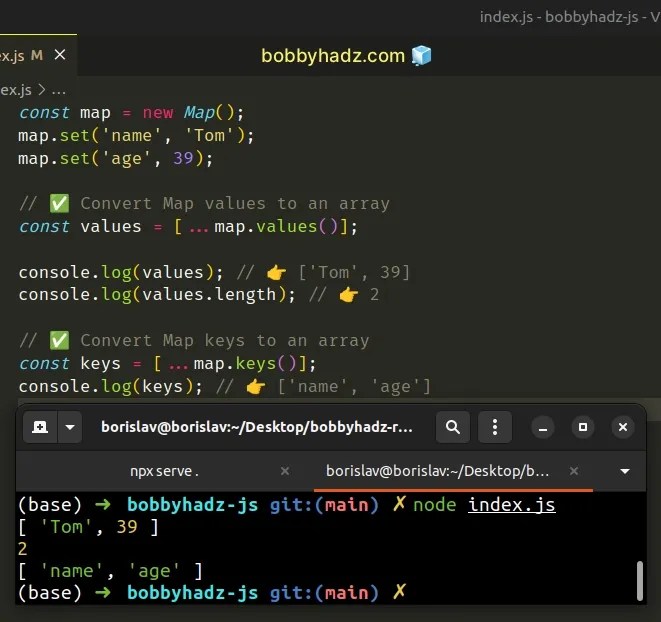Select the borislav@borislav terminal tab
Viewport: 661px width, 622px height.
click(437, 471)
